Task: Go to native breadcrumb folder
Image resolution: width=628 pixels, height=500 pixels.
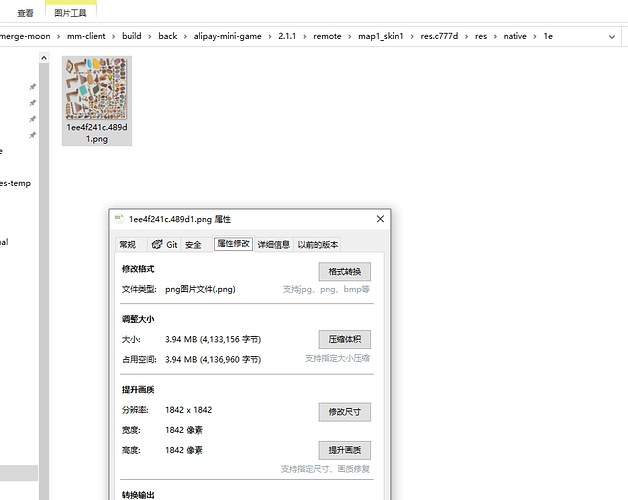Action: click(x=515, y=36)
